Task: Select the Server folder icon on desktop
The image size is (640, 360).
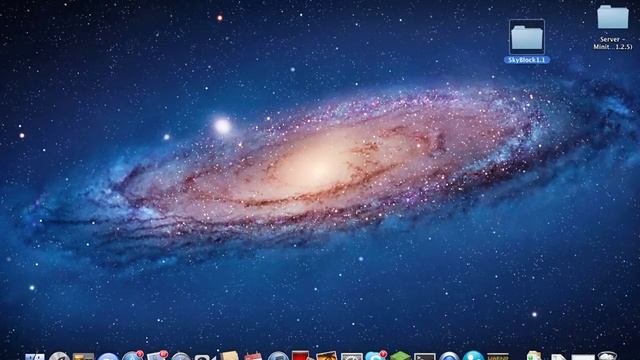Action: [613, 17]
